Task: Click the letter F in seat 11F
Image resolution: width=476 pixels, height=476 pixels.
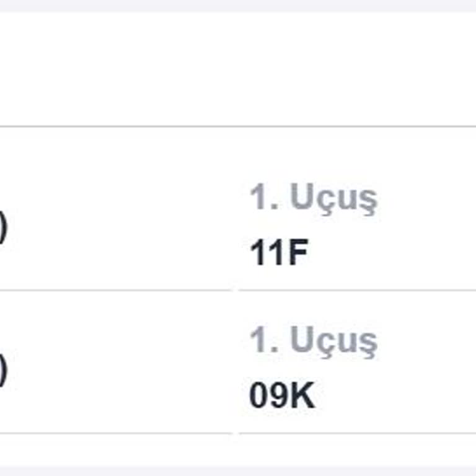Action: [x=298, y=253]
